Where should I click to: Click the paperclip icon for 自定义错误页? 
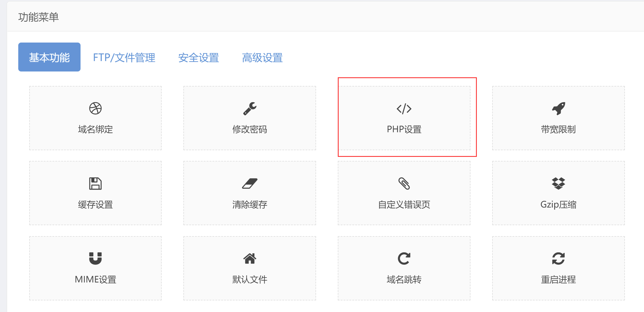coord(404,183)
